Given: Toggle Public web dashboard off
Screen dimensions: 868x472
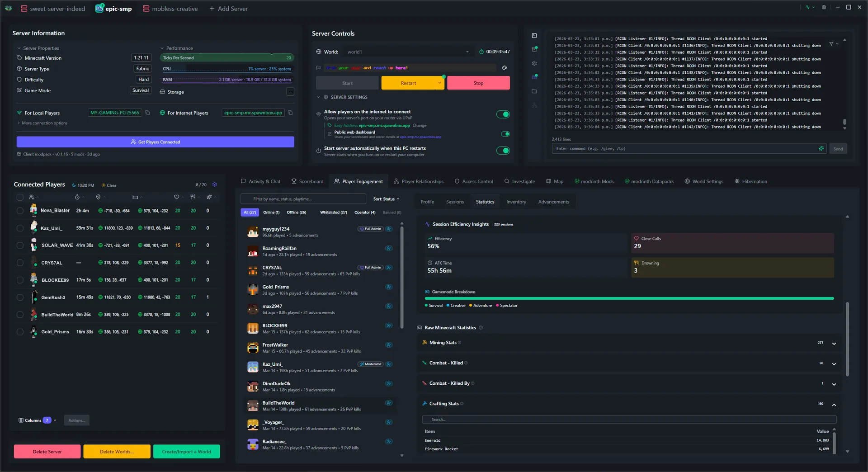Looking at the screenshot, I should click(505, 134).
